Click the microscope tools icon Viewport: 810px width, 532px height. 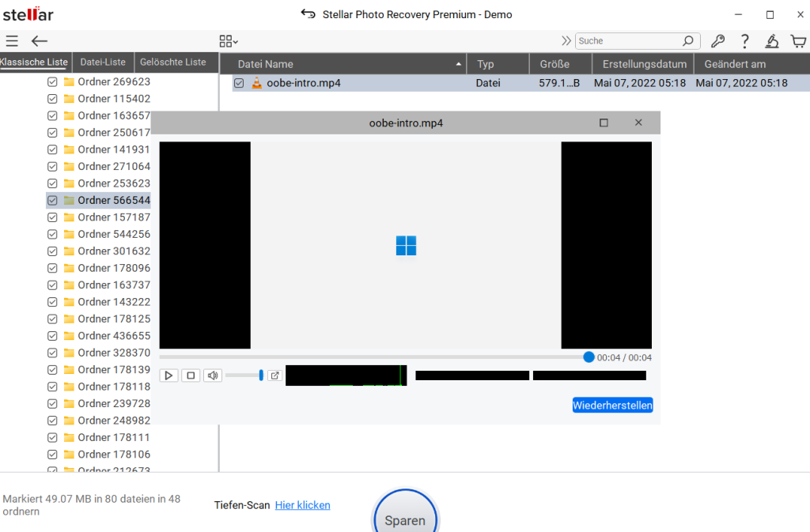pos(771,41)
